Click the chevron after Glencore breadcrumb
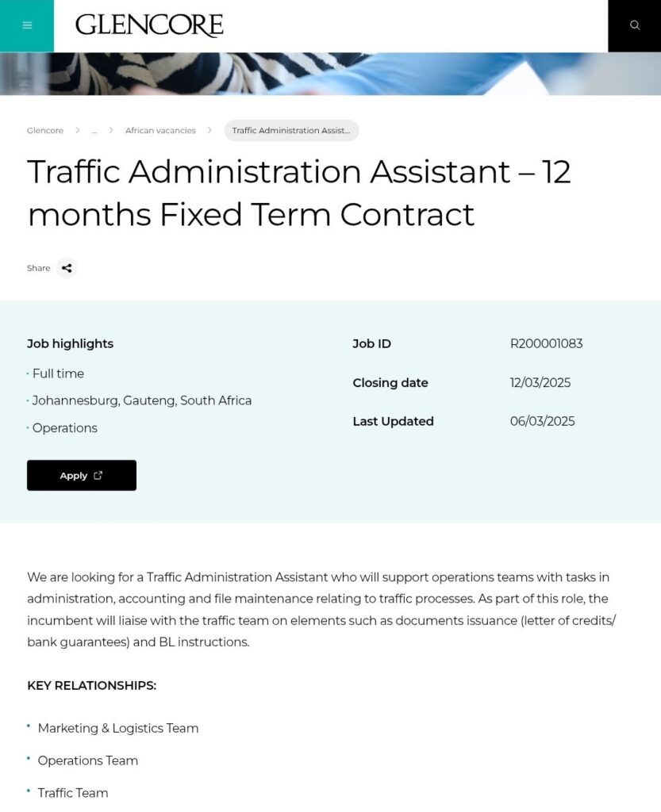 click(78, 130)
